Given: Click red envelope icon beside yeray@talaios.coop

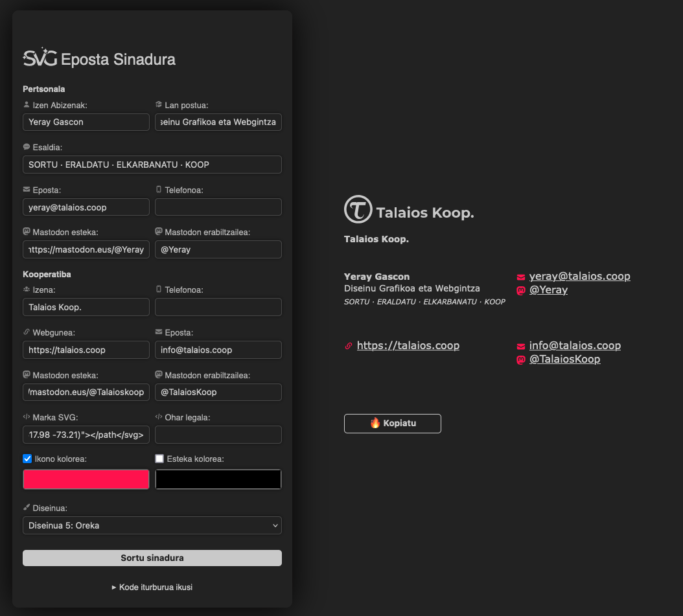Looking at the screenshot, I should (x=520, y=277).
